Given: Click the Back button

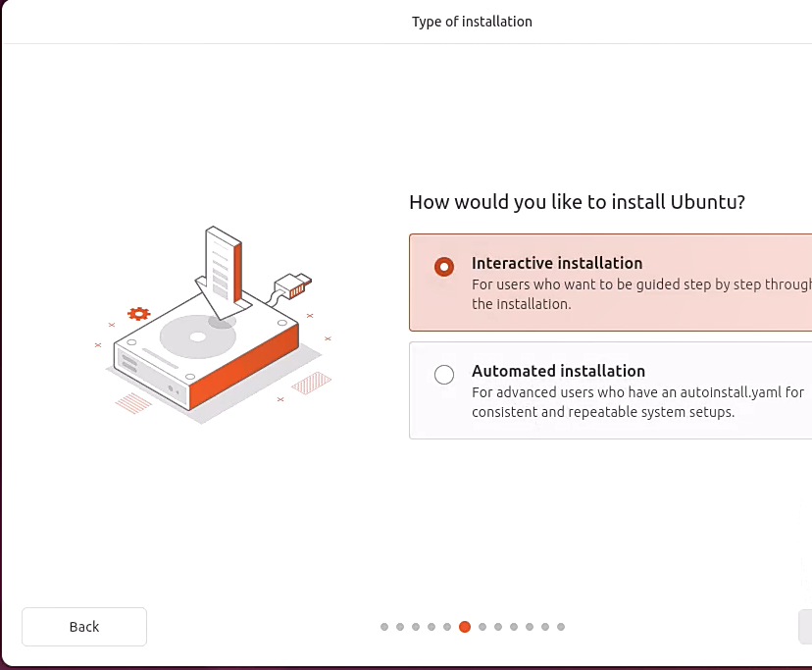Looking at the screenshot, I should click(x=83, y=626).
